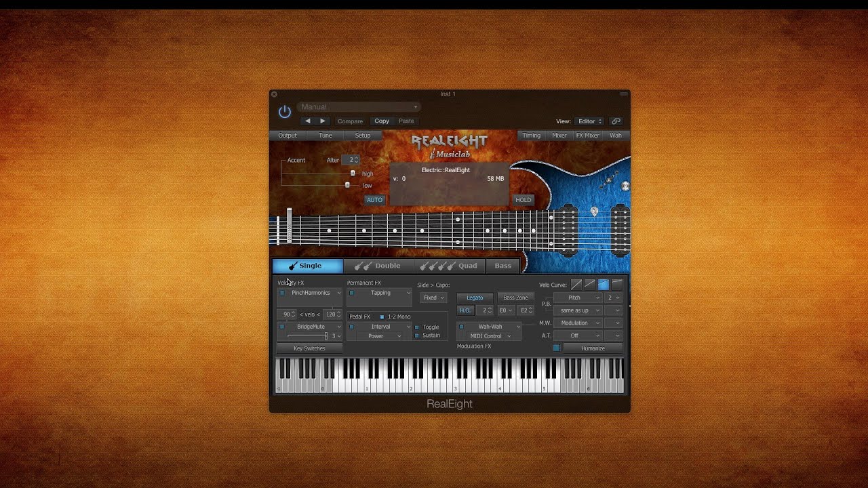Click the capo marker on fretboard

[290, 226]
